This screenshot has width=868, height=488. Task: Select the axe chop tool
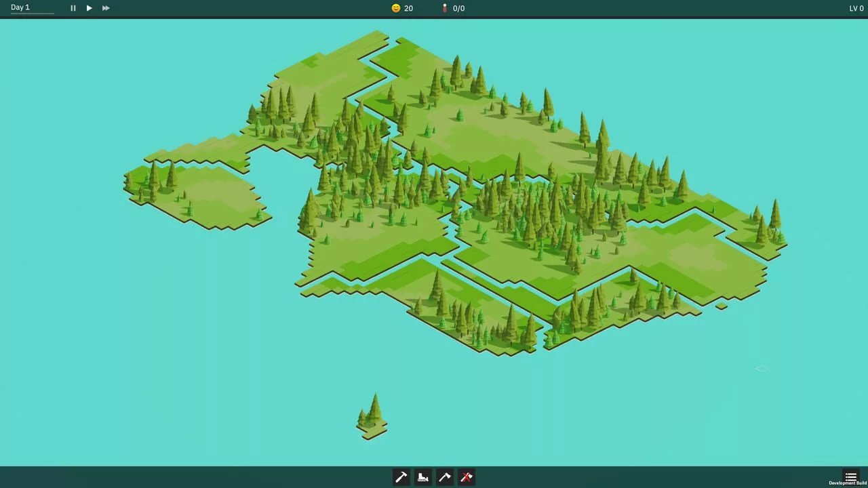[445, 477]
